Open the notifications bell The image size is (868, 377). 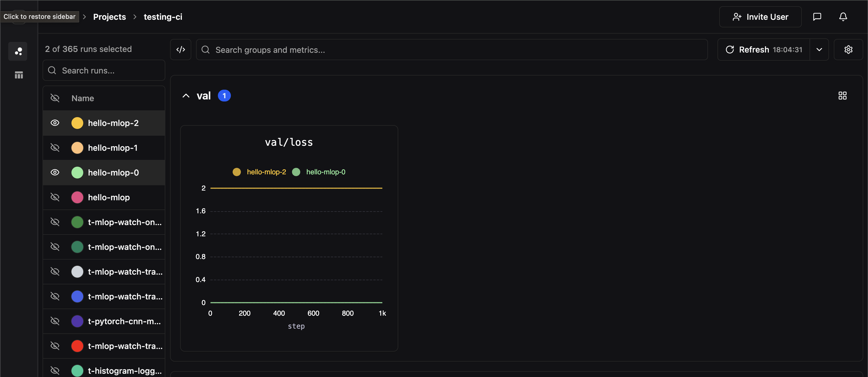tap(843, 17)
